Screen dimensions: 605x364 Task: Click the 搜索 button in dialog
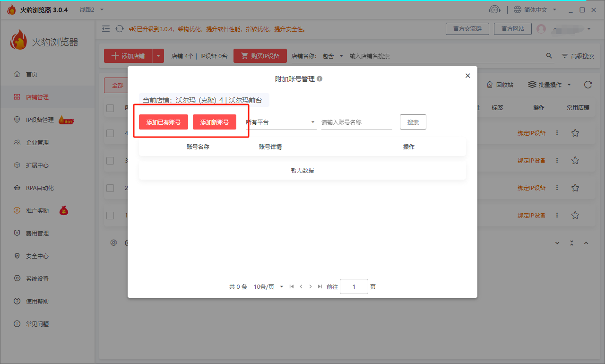[x=413, y=122]
